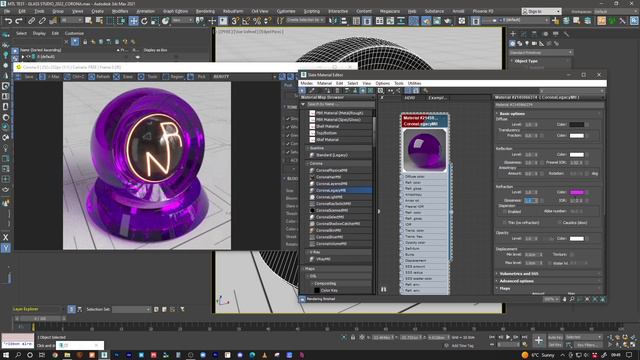Screen dimensions: 640x360
Task: Expand Volumetrics and SSS rollout
Action: click(519, 273)
